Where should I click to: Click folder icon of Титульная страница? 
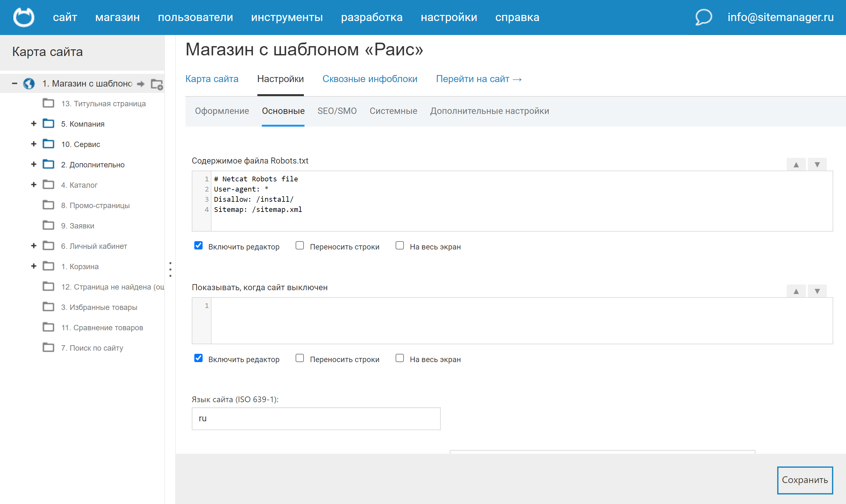(x=48, y=103)
